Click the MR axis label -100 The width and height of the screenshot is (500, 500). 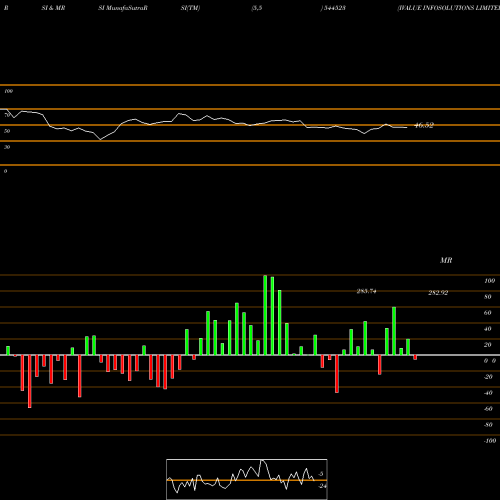(x=490, y=441)
